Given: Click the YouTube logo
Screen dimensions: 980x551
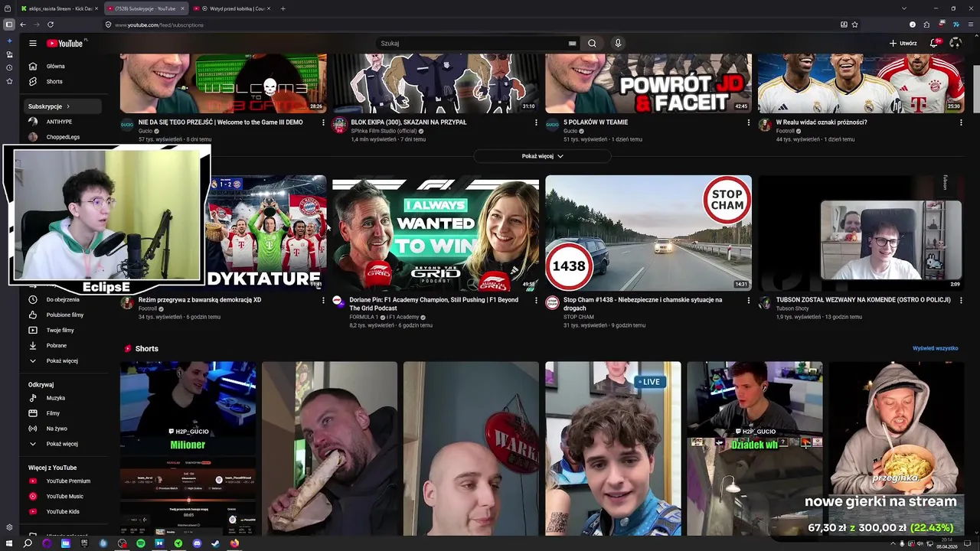Looking at the screenshot, I should pos(65,44).
